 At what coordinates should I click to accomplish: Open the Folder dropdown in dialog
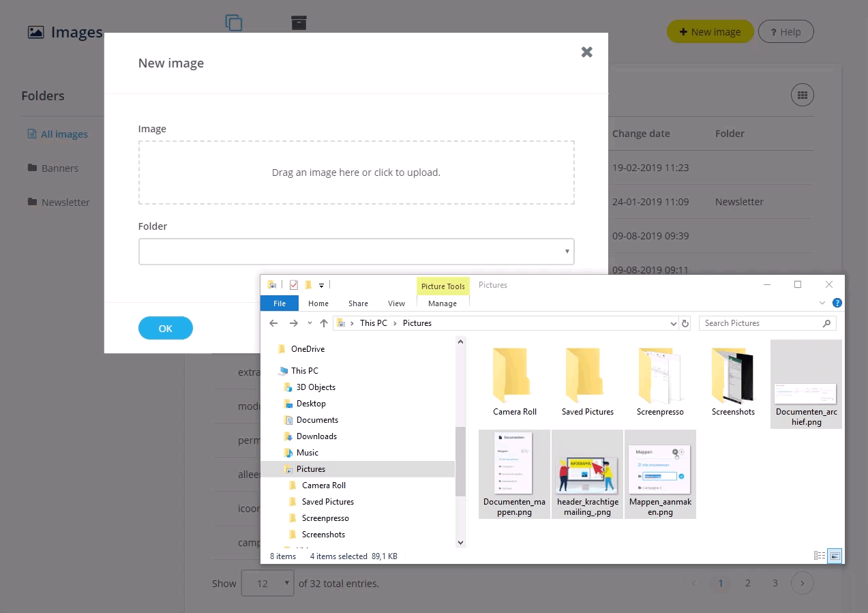[x=356, y=252]
